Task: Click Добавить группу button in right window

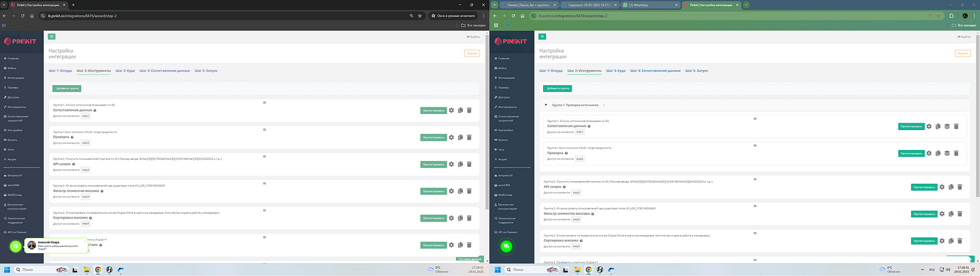Action: pos(558,89)
